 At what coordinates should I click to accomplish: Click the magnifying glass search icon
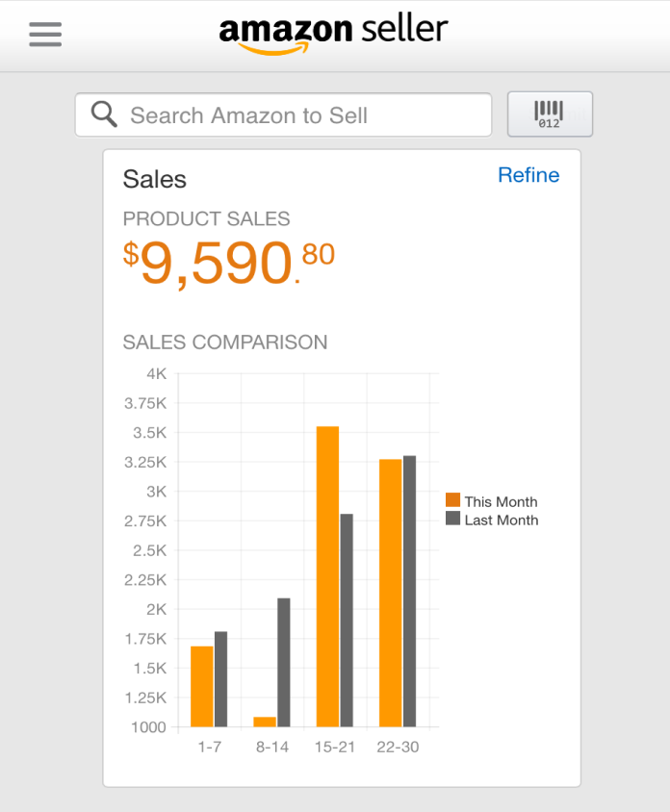104,114
